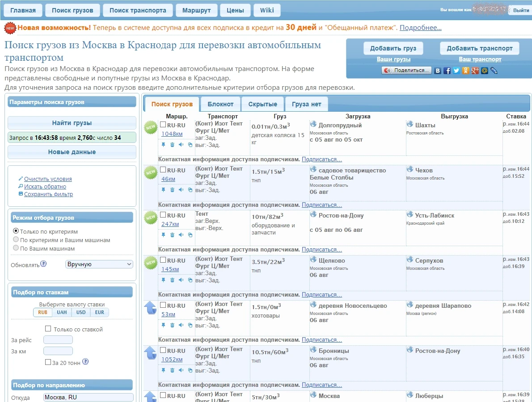Share via Odnoklassniki icon

(x=465, y=71)
